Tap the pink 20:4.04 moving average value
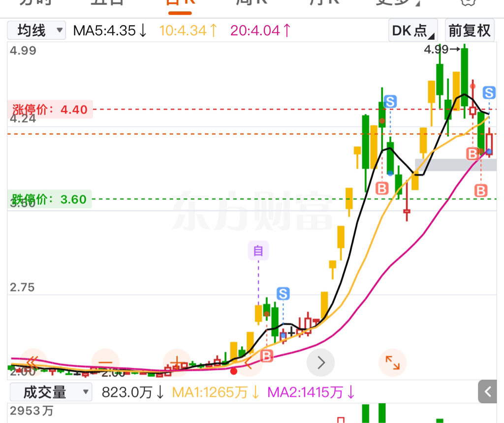The height and width of the screenshot is (423, 504). pyautogui.click(x=261, y=31)
